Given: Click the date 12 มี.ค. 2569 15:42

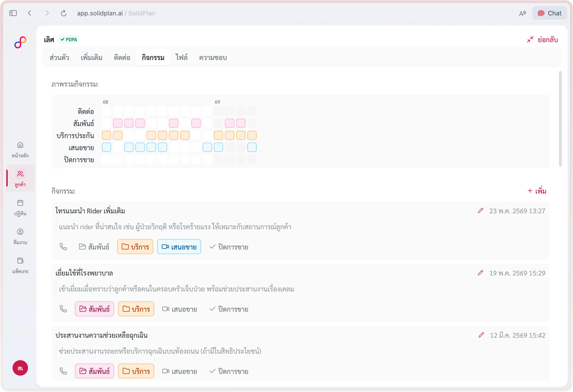Looking at the screenshot, I should [x=517, y=335].
